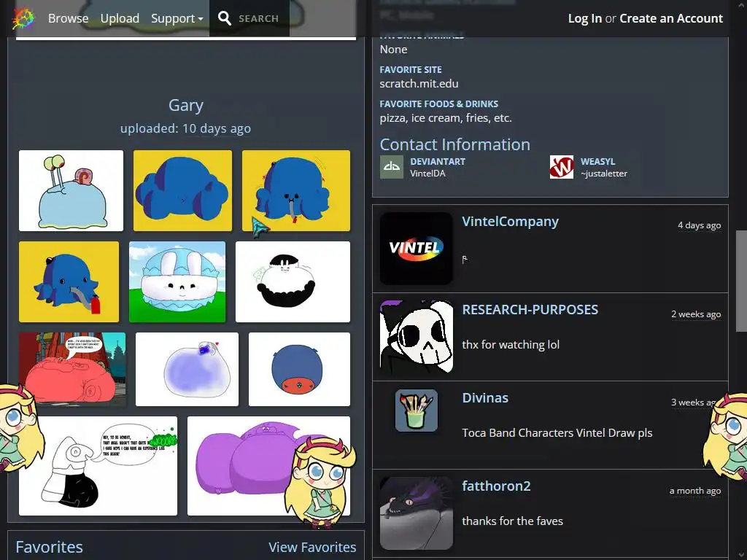Click the Weasyl contact icon
747x560 pixels.
click(x=562, y=167)
